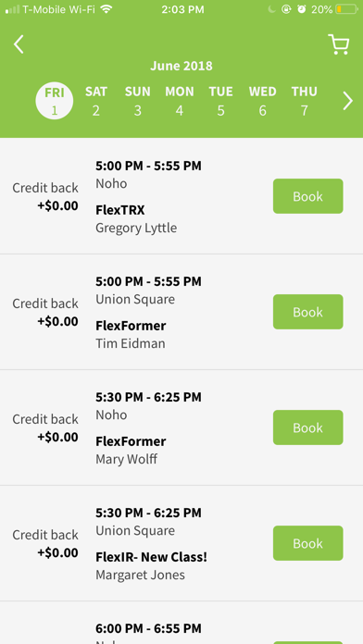Book FlexTRX with Gregory Lyttle

(308, 196)
